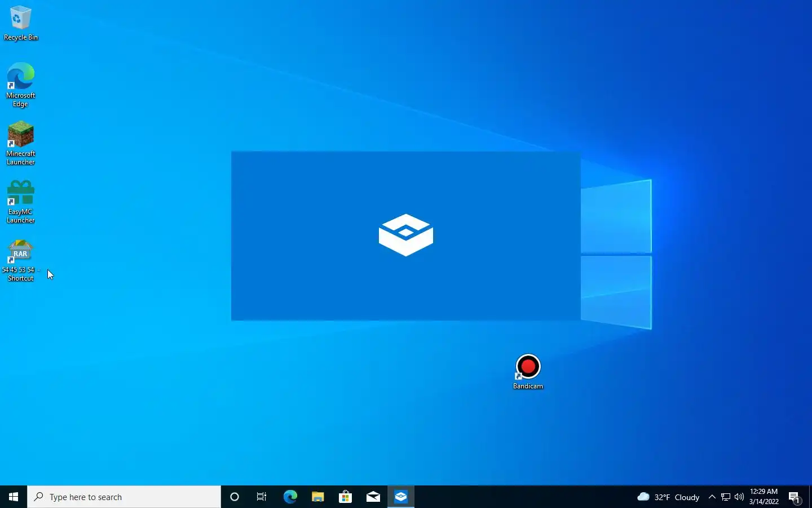Screen dimensions: 812x508
Task: Open the Windows Start menu
Action: coord(14,497)
